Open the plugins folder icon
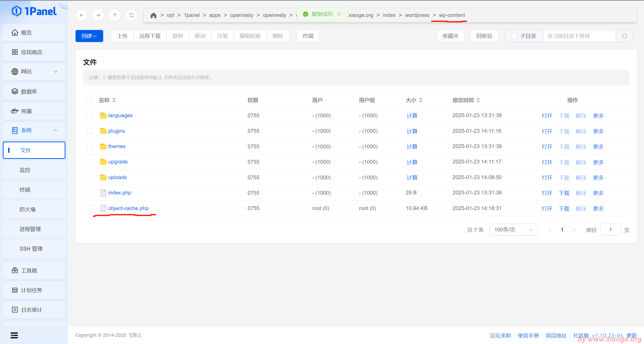Screen dimensions: 644x344 103,131
